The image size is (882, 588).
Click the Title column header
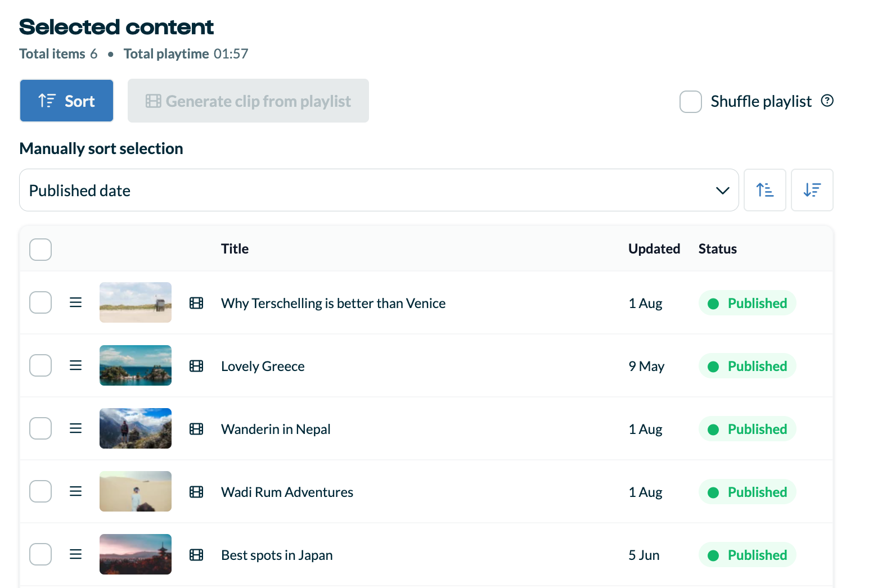point(235,249)
